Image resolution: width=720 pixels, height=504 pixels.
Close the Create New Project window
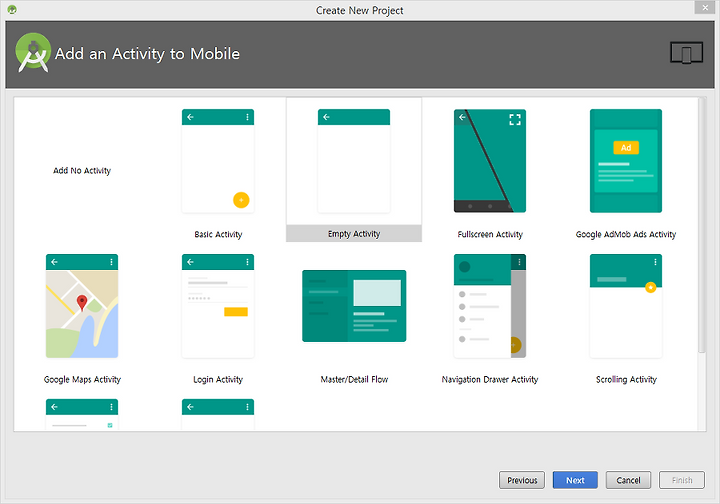tap(706, 8)
